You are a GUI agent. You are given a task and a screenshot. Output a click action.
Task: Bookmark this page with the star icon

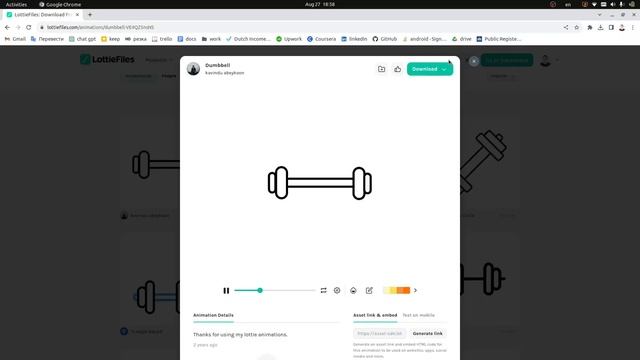(x=577, y=27)
